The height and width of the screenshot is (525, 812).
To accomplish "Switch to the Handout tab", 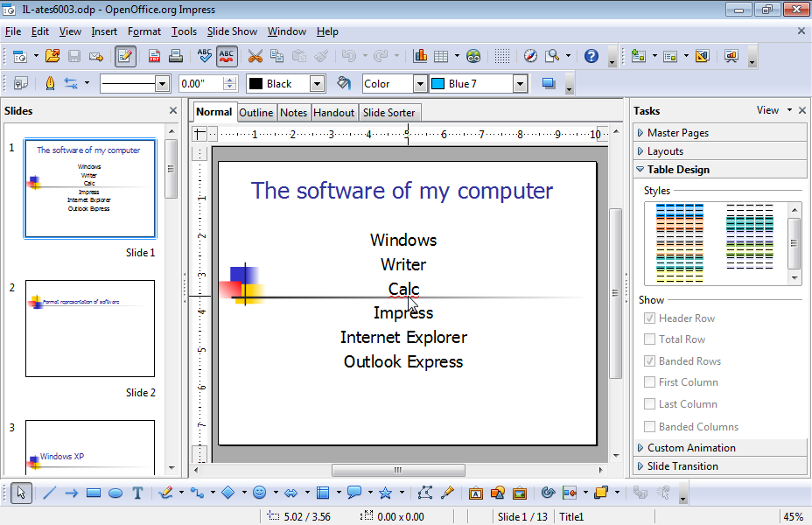I will click(x=333, y=112).
